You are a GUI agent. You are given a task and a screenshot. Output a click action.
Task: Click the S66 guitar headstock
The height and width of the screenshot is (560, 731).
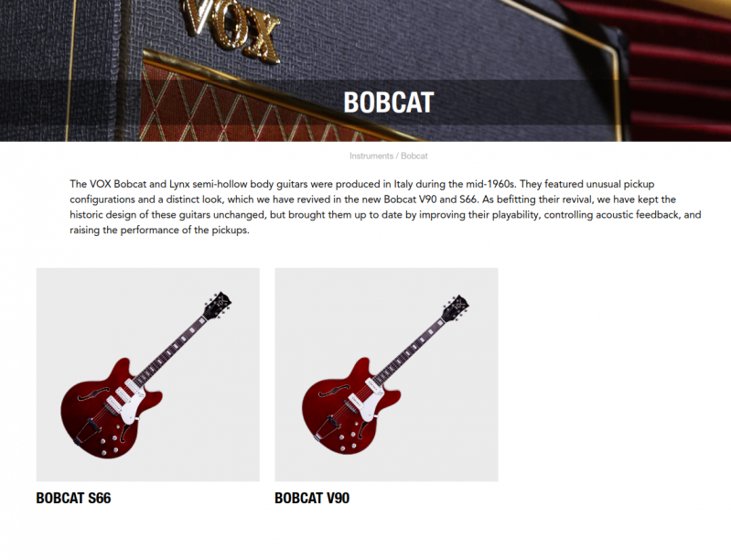click(x=218, y=306)
